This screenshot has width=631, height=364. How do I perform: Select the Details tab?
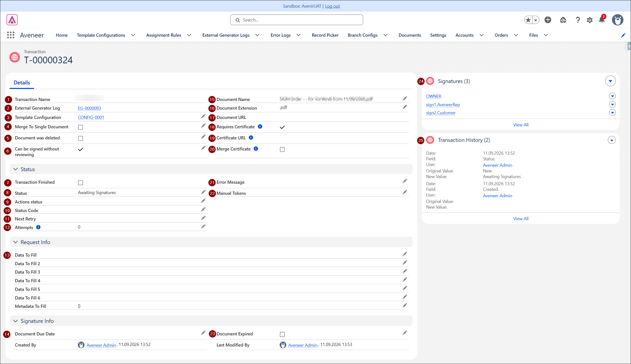pos(22,83)
